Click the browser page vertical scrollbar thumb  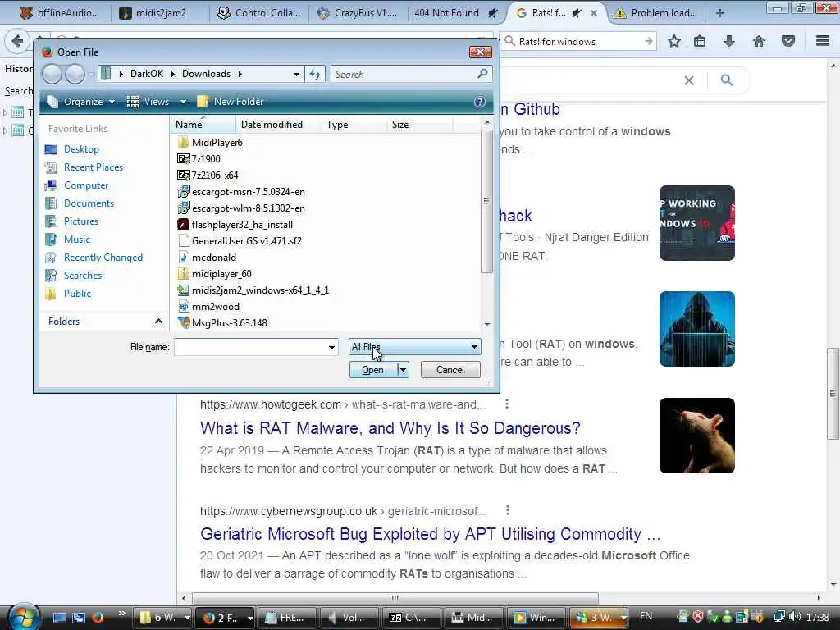coord(833,394)
